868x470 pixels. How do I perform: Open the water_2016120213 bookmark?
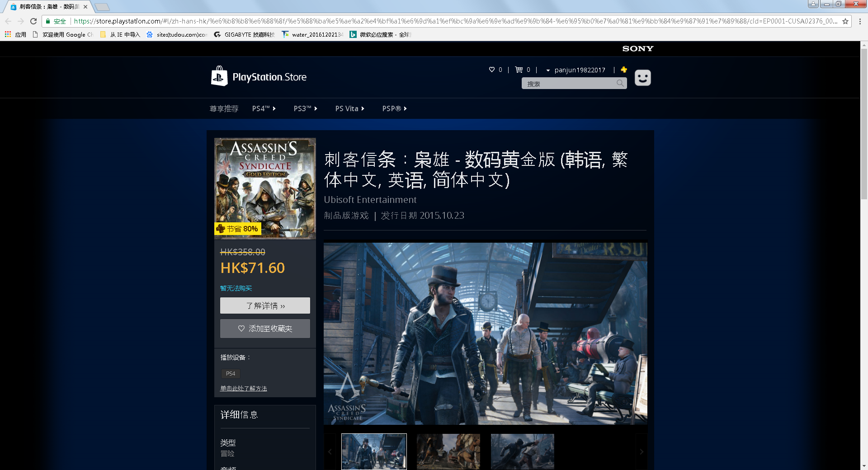pyautogui.click(x=312, y=34)
